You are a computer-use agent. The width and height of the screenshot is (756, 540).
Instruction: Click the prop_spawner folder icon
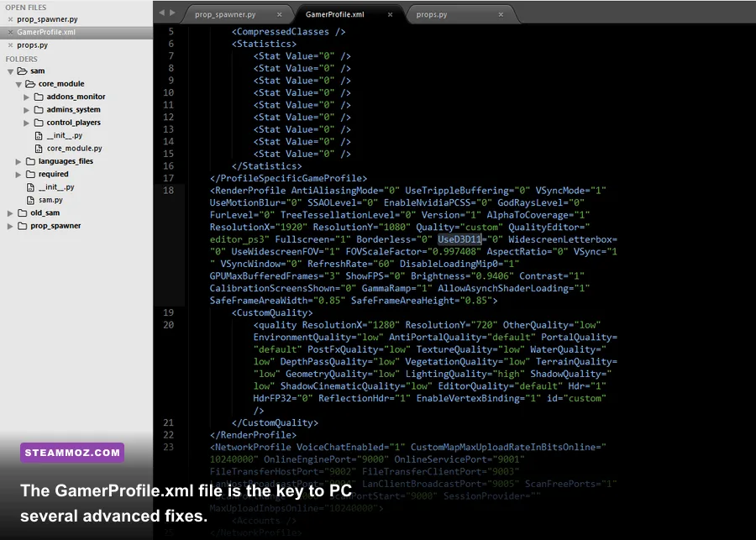pos(22,226)
